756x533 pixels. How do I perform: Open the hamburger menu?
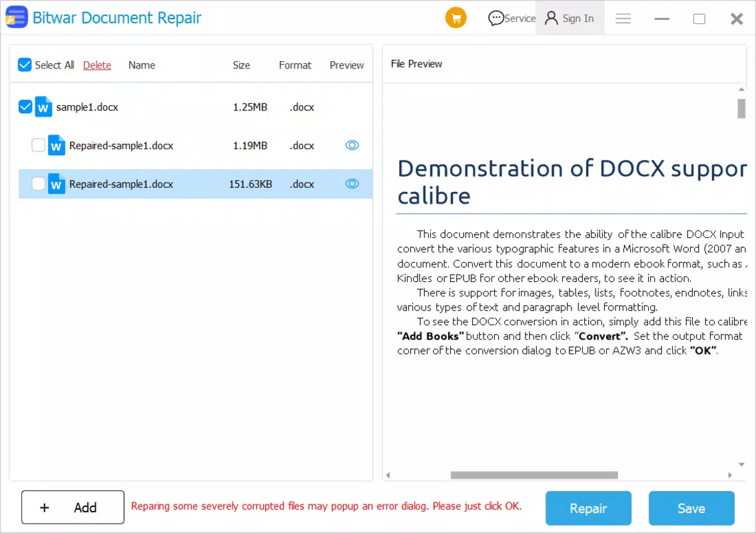click(623, 19)
